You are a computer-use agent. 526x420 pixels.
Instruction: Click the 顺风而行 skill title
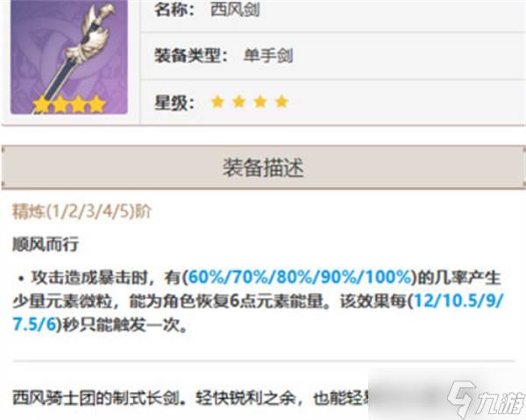(x=46, y=245)
